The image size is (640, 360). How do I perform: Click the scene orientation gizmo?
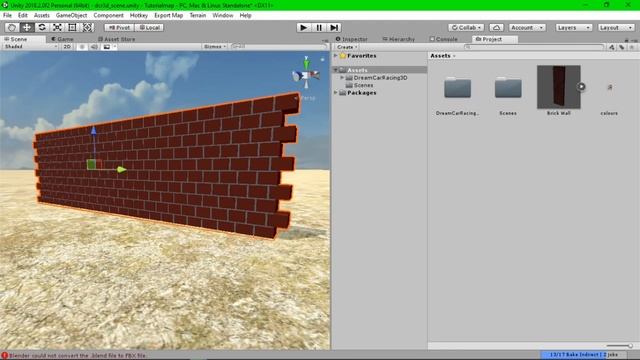pyautogui.click(x=306, y=73)
